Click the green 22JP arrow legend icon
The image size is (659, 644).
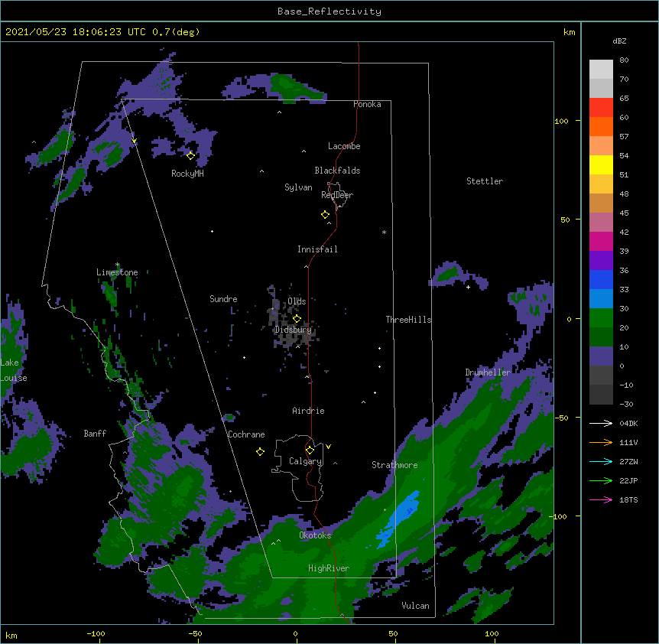(x=601, y=480)
